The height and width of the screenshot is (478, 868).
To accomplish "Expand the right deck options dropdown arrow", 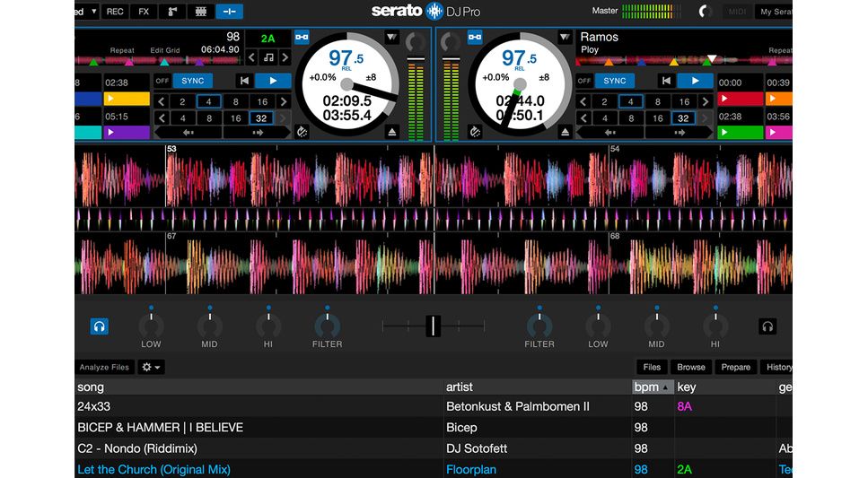I will pos(565,38).
